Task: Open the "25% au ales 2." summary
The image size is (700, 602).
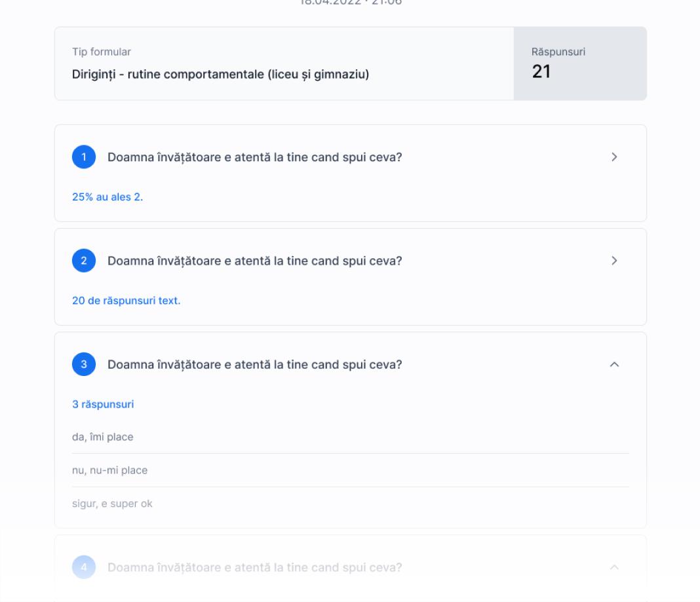Action: (107, 197)
